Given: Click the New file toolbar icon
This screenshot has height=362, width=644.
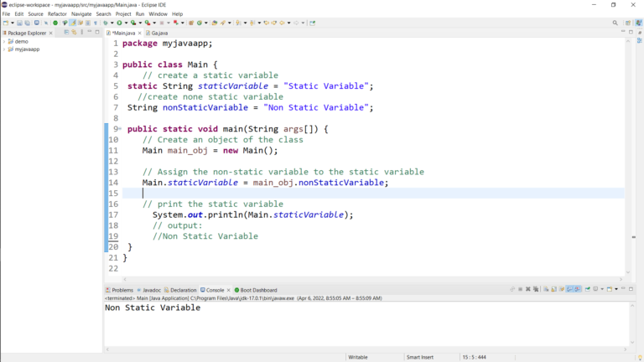Looking at the screenshot, I should click(x=5, y=23).
